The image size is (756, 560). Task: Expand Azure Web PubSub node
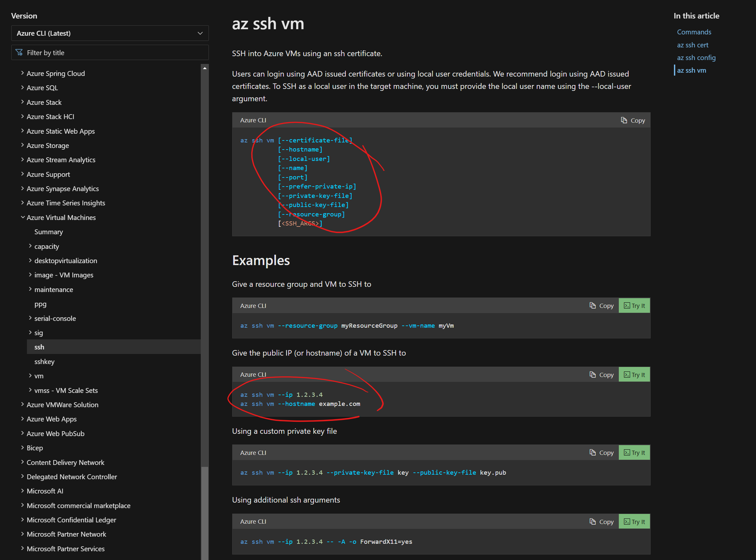pos(22,433)
